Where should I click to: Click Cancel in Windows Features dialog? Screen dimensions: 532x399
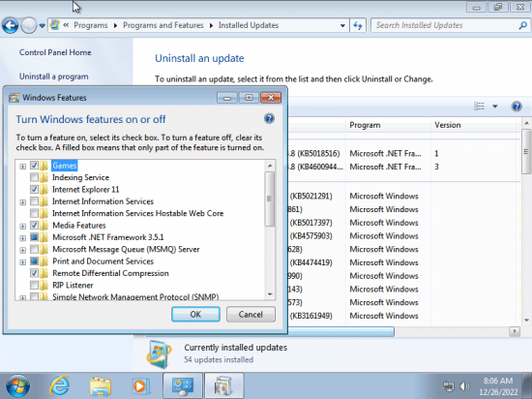click(x=251, y=315)
